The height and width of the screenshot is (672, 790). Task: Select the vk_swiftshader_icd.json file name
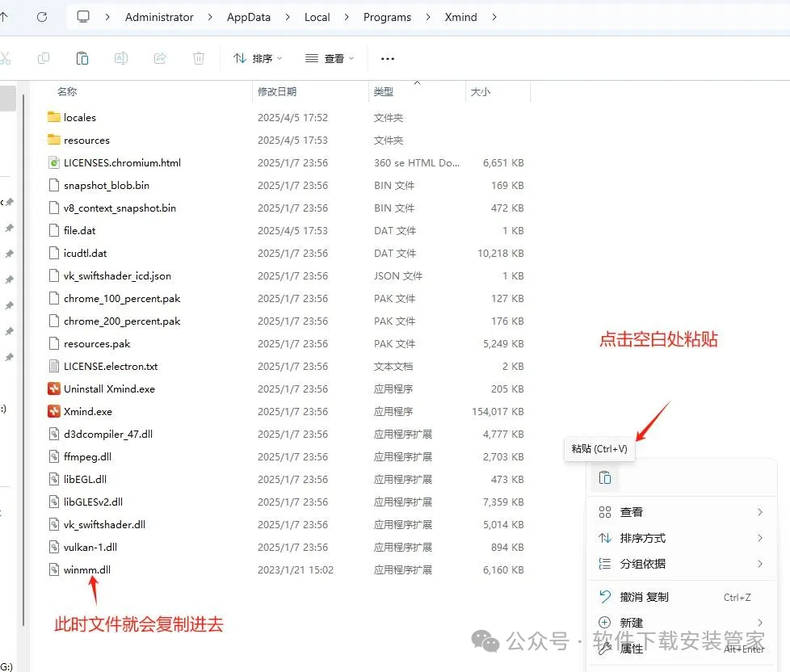coord(117,275)
